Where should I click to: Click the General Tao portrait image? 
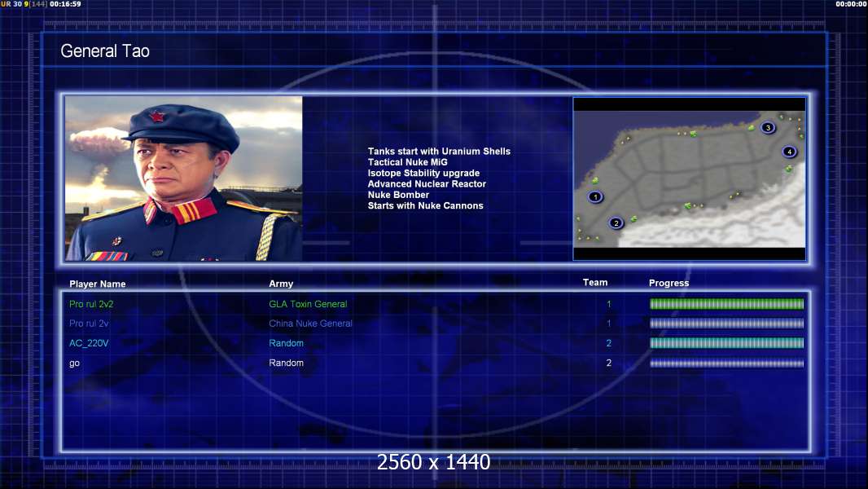pos(184,178)
